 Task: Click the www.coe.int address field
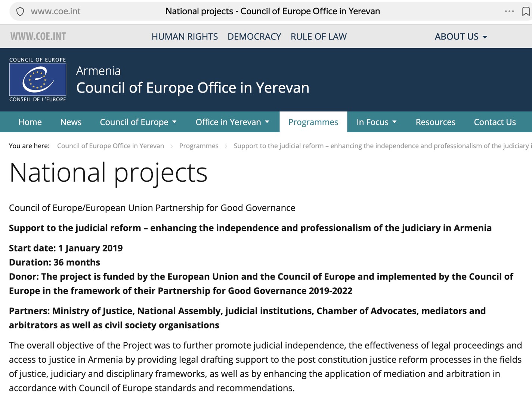tap(56, 12)
